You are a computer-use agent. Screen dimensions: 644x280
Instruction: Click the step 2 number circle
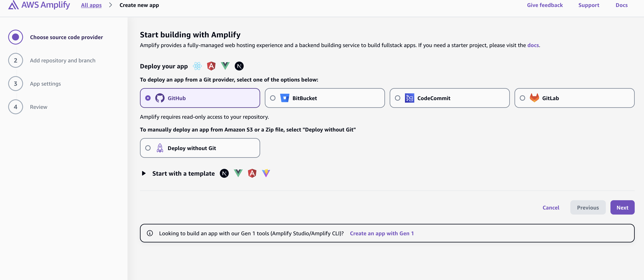pos(16,60)
